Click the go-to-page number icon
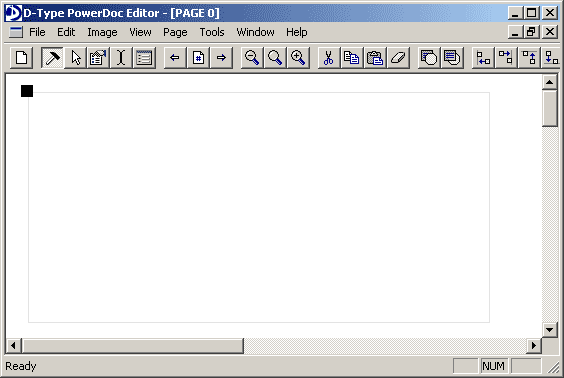 (x=198, y=58)
